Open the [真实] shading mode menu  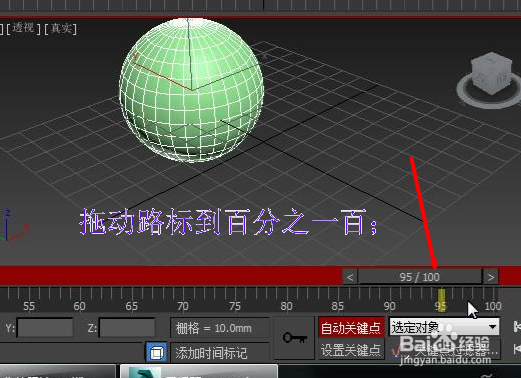coord(60,29)
